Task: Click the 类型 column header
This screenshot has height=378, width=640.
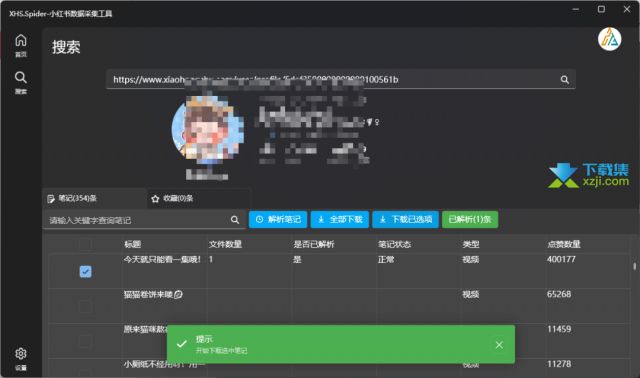Action: coord(471,244)
